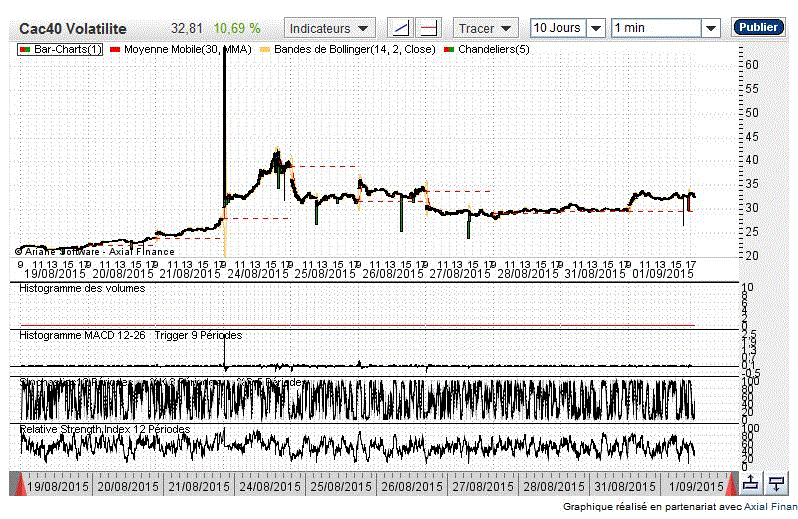Click the Publier button
The height and width of the screenshot is (519, 798).
758,28
